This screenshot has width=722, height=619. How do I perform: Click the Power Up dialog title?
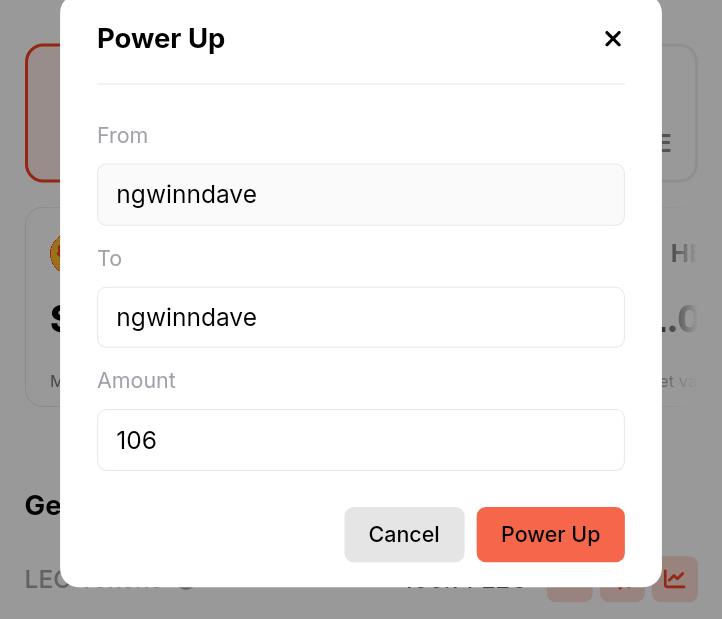tap(161, 39)
